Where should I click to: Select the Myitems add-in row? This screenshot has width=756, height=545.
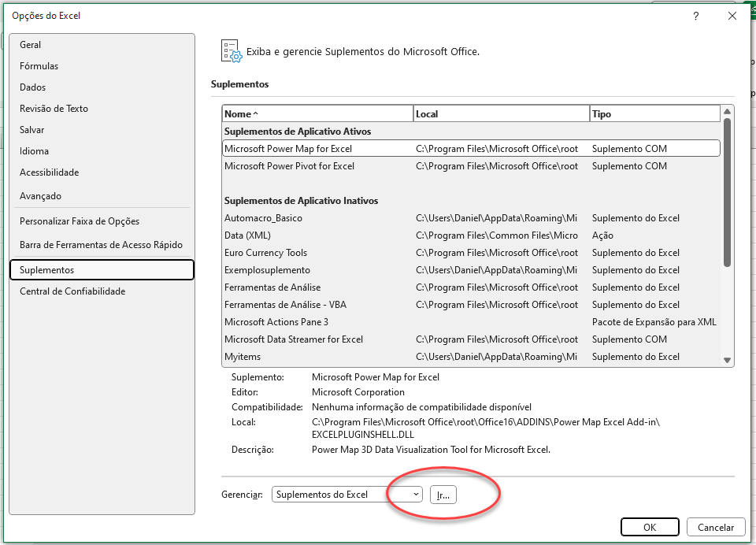471,357
